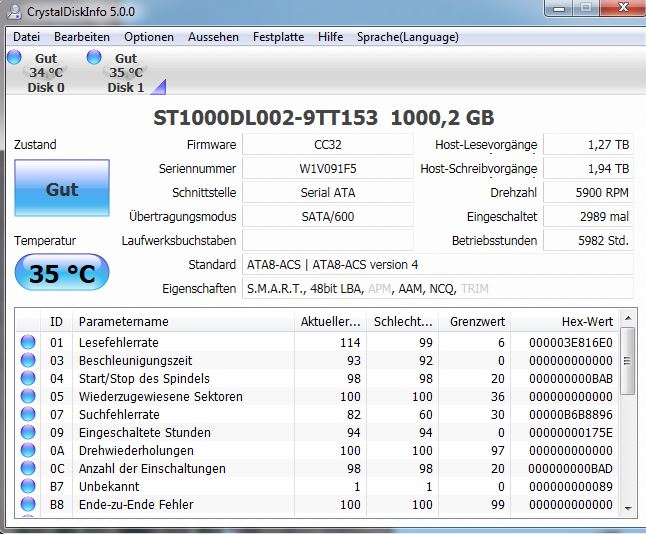Select the Eingeschaltete Stunden row

(317, 432)
